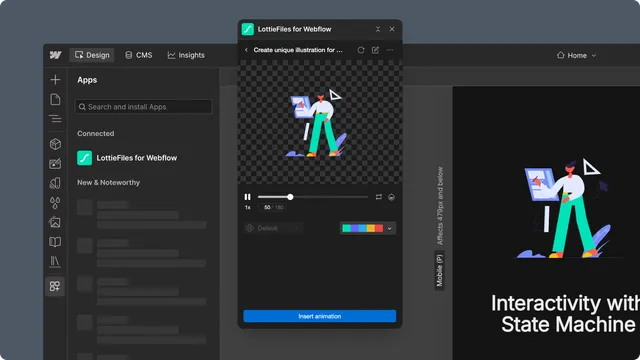Viewport: 640px width, 360px height.
Task: Open the open-book icon in sidebar
Action: click(56, 242)
